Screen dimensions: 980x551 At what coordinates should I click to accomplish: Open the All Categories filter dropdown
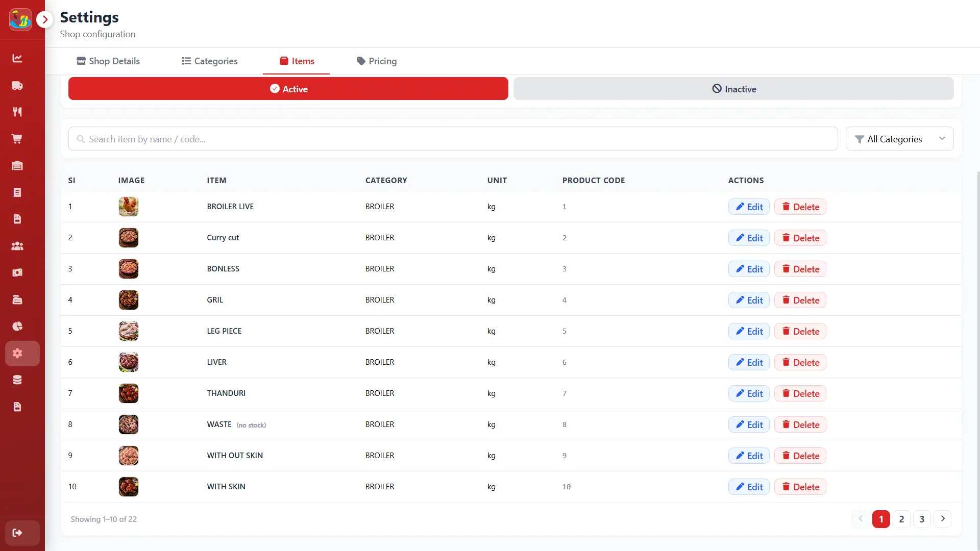coord(899,139)
